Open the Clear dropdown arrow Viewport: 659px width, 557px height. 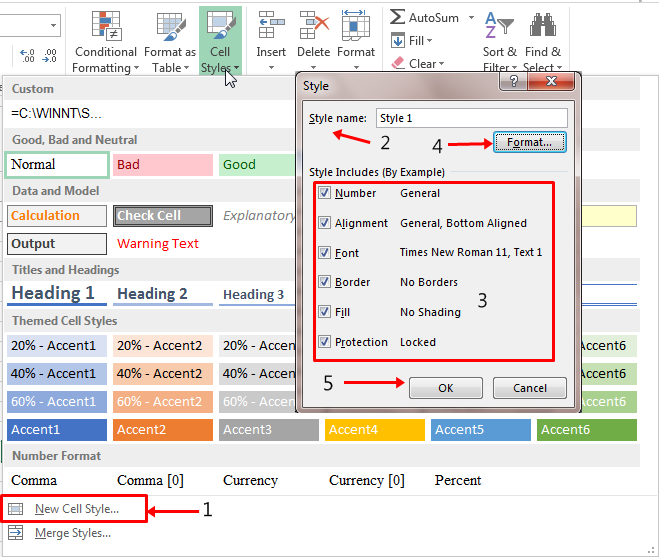[x=441, y=64]
